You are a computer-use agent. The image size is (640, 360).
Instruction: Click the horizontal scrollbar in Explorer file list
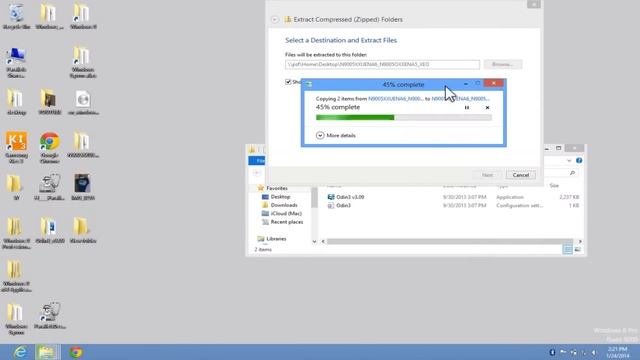point(449,242)
